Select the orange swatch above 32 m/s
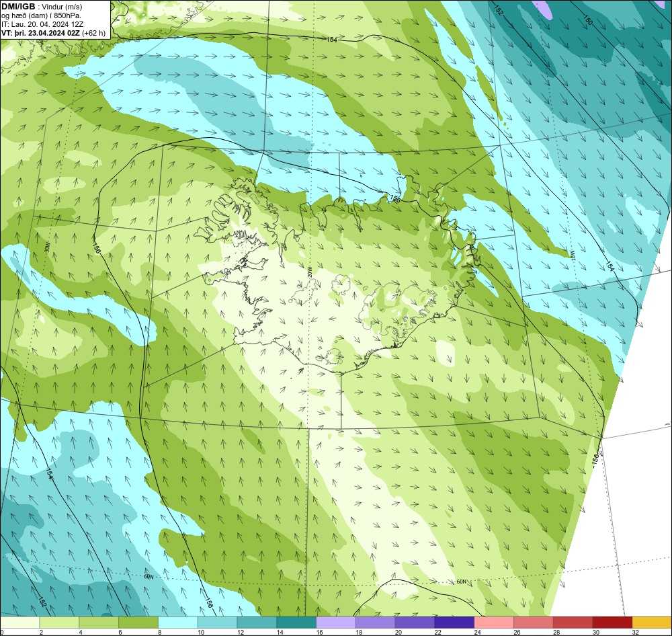 click(652, 623)
